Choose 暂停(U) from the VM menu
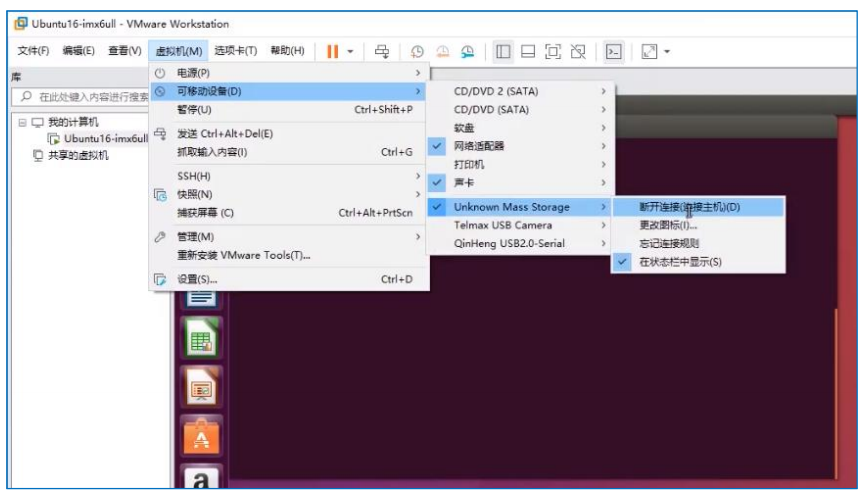Image resolution: width=863 pixels, height=491 pixels. tap(288, 110)
